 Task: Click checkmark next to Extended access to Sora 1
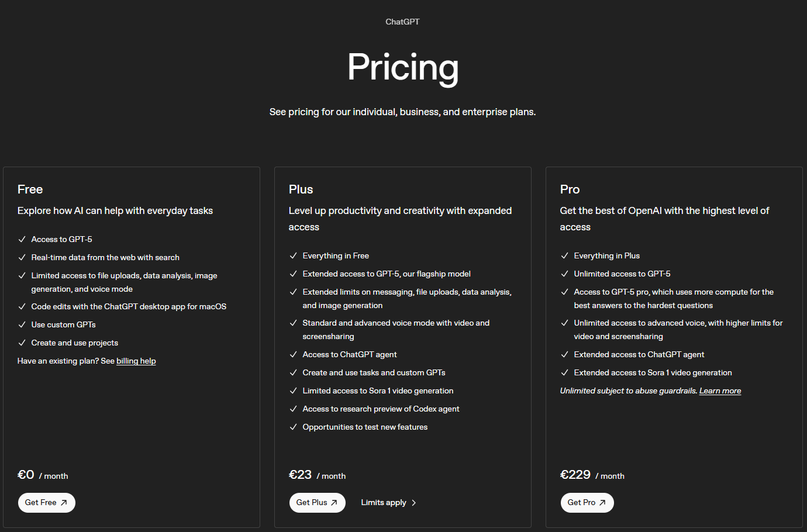pos(565,373)
